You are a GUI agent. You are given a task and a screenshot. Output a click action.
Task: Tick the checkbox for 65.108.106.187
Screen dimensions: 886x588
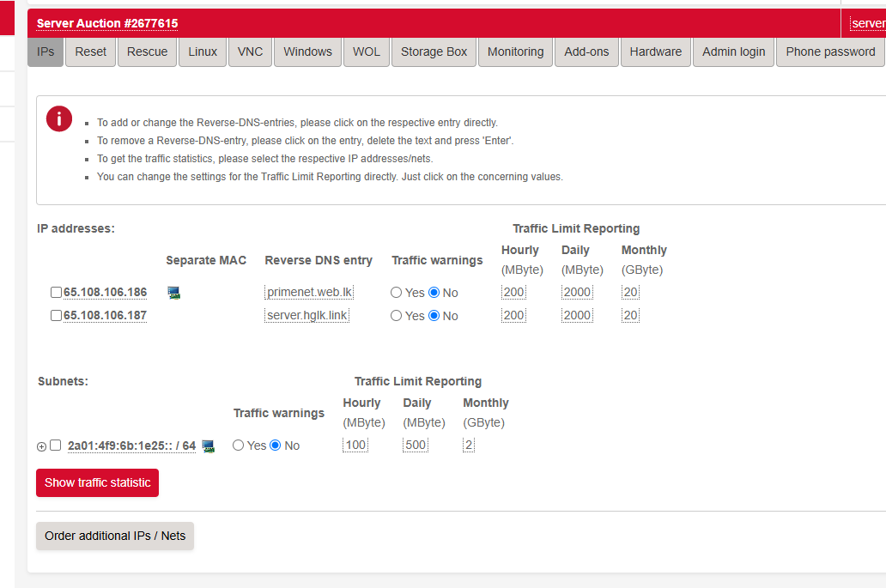(x=56, y=316)
